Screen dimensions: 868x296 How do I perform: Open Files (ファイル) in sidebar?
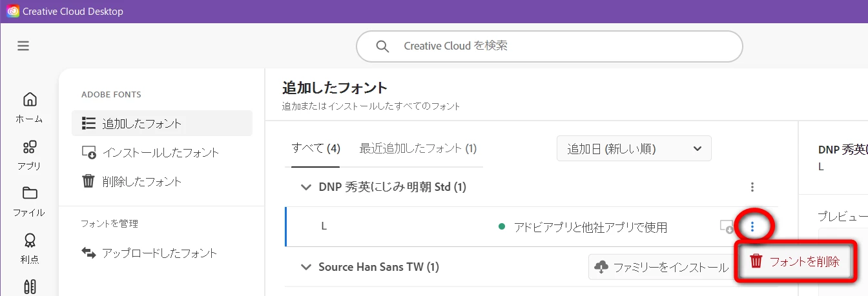point(30,201)
